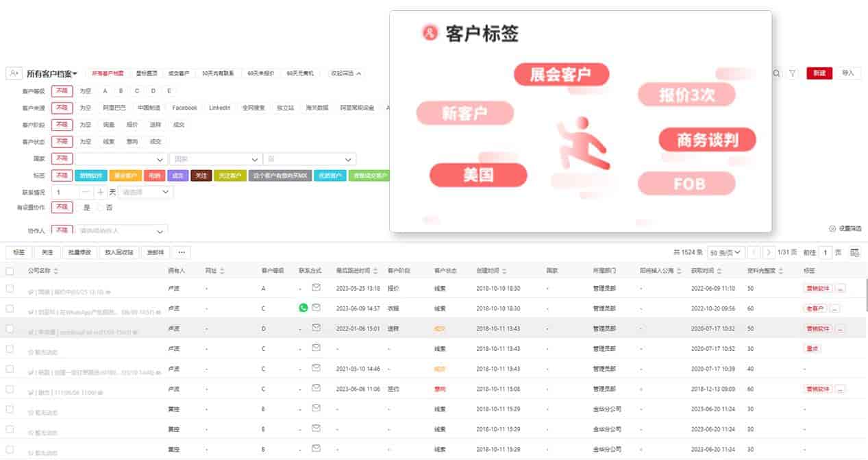
Task: Click the 设置筛选 gear link at bottom right
Action: 847,229
